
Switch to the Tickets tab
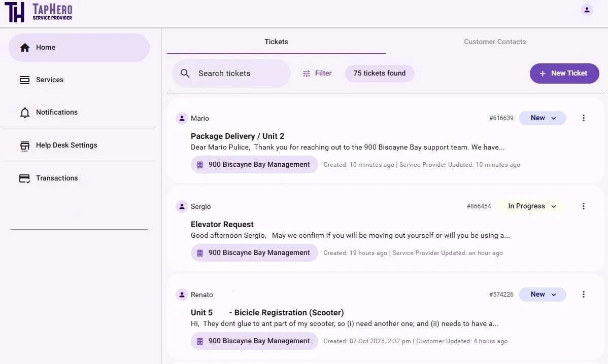[x=276, y=42]
